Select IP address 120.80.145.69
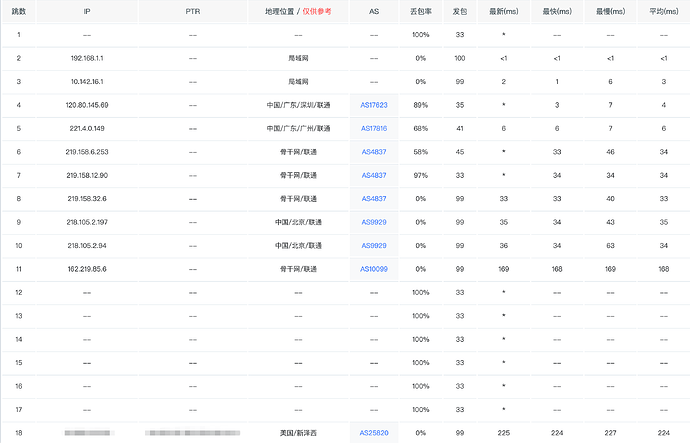 coord(87,105)
